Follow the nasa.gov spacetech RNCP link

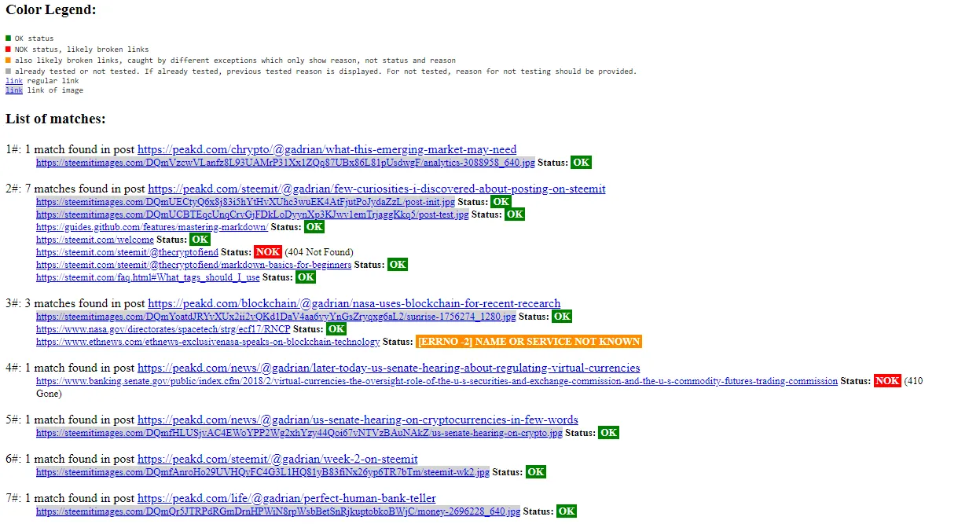(x=163, y=329)
